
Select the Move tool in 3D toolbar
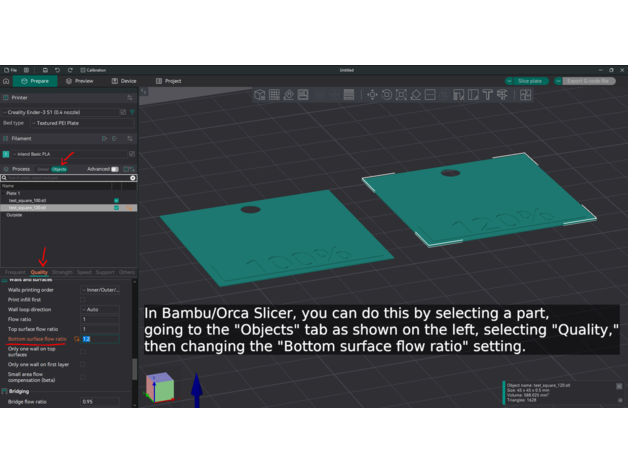373,95
